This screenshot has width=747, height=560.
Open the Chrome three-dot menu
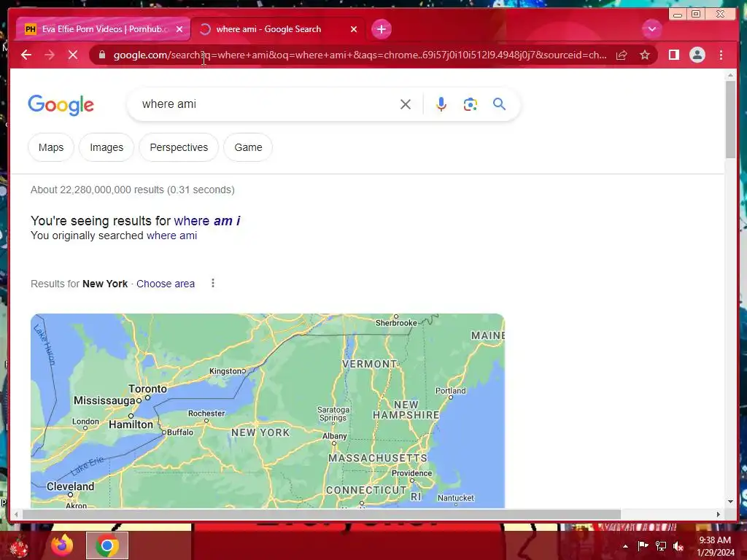tap(721, 55)
